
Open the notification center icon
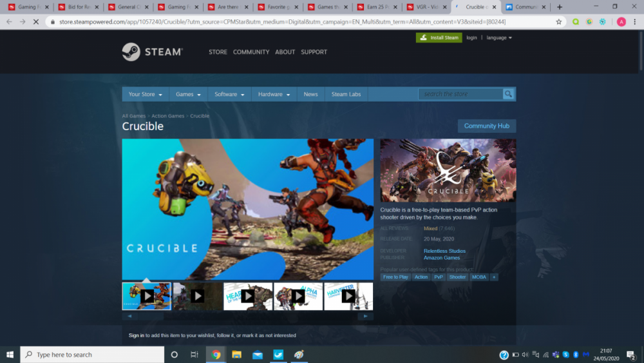631,355
